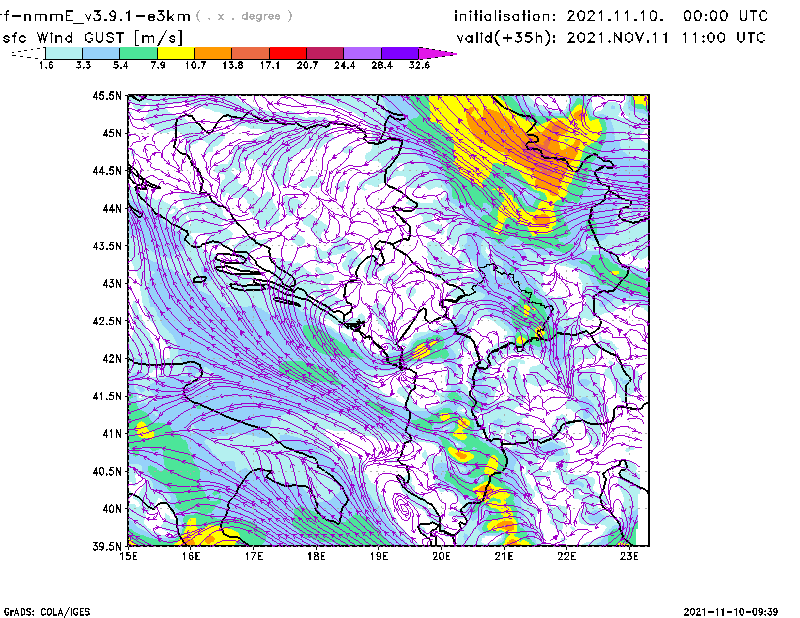The height and width of the screenshot is (618, 800).
Task: Pick the bright red legend band
Action: point(288,53)
